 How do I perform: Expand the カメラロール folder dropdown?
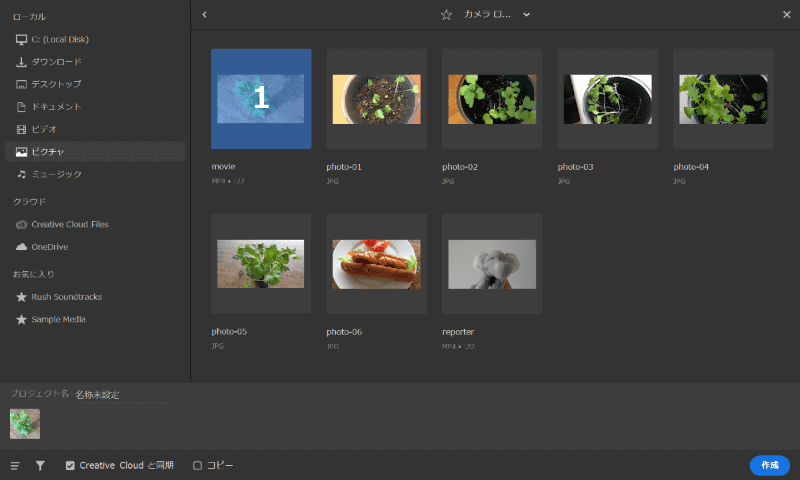(526, 14)
